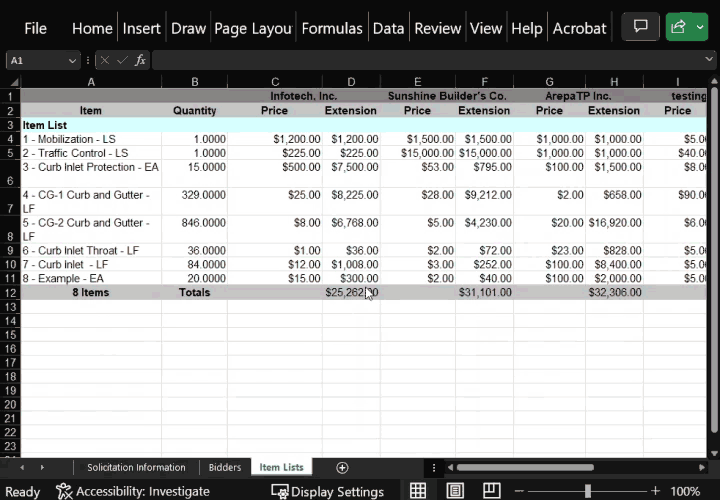Click the zoom in plus icon
The height and width of the screenshot is (500, 720).
click(655, 491)
